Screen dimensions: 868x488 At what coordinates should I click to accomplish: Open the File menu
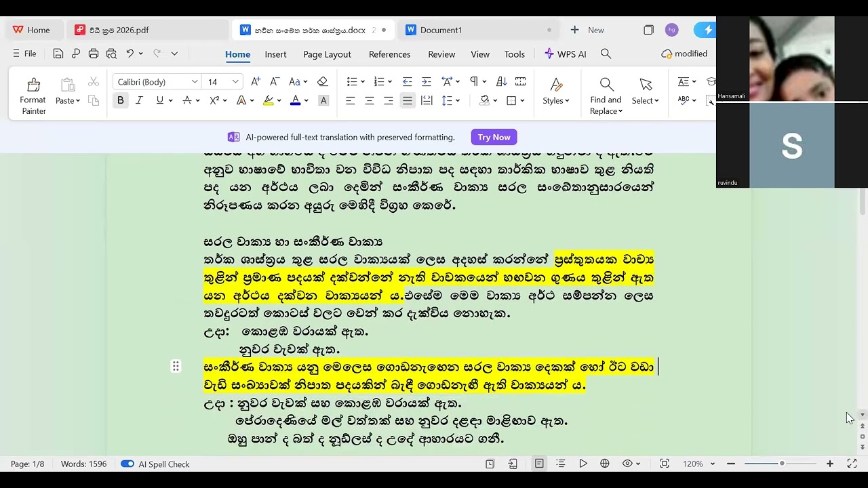tap(24, 54)
